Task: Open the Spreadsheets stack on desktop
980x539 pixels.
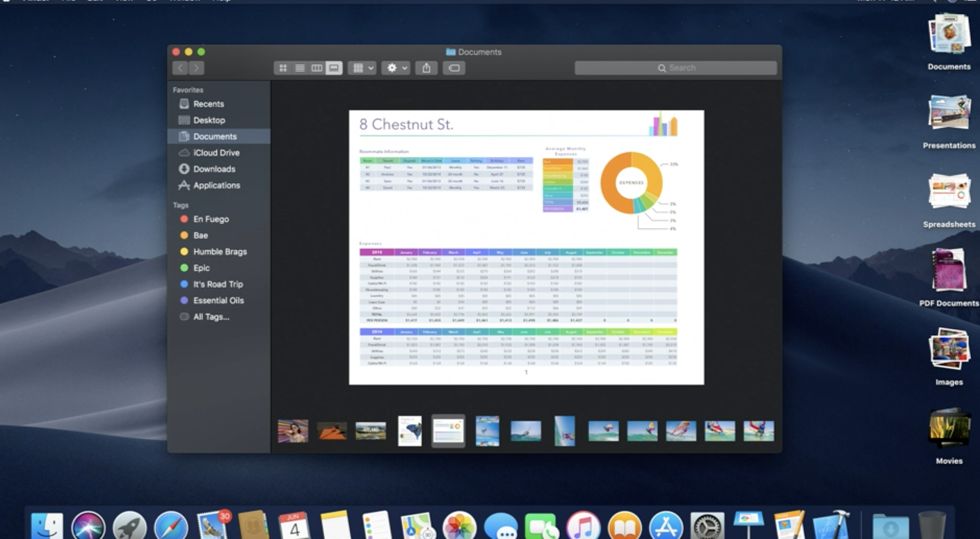Action: coord(949,199)
